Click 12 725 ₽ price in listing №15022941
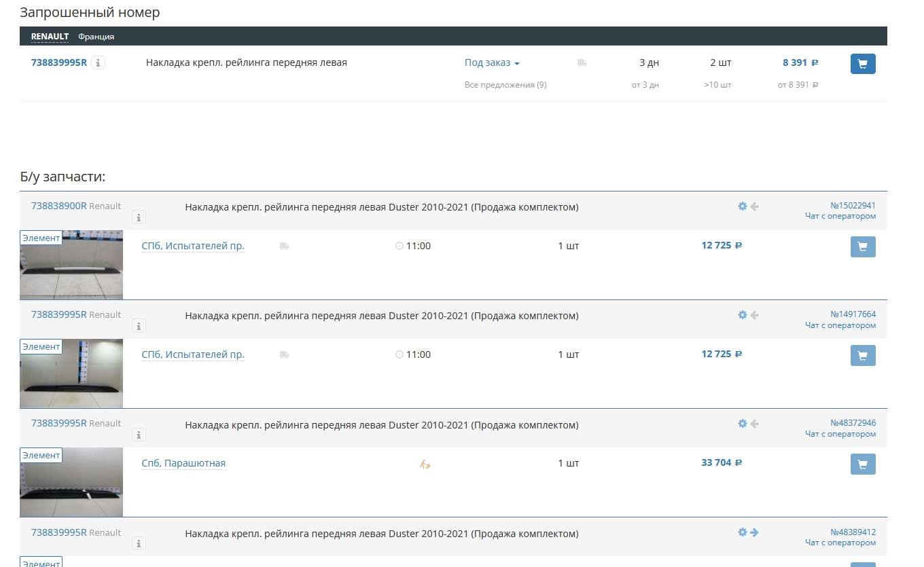Screen dimensions: 924x567 (722, 245)
